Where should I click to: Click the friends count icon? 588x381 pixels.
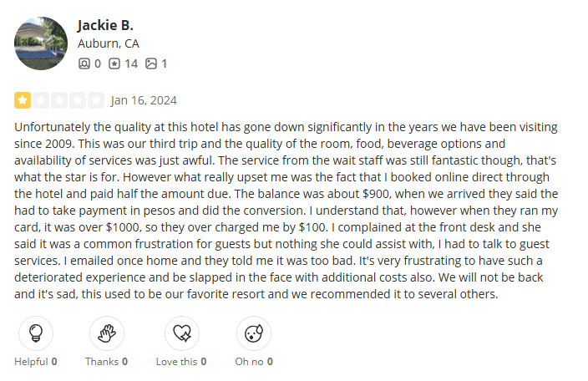(84, 63)
